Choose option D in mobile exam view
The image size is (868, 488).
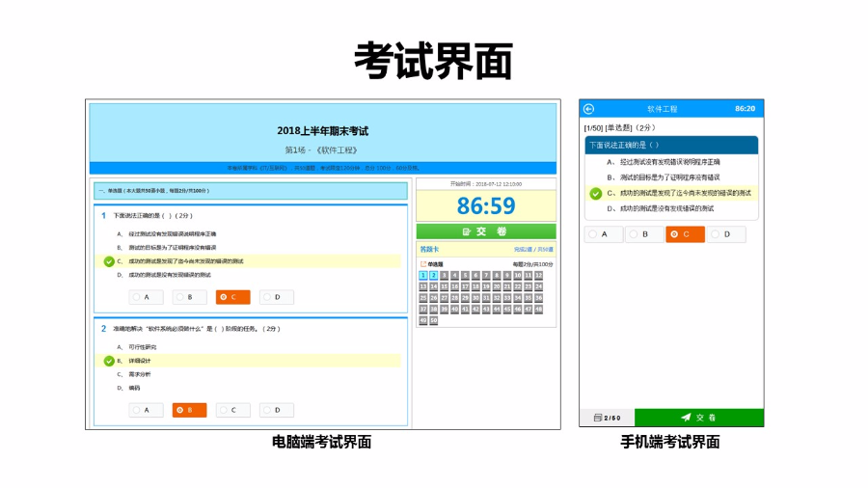(726, 234)
